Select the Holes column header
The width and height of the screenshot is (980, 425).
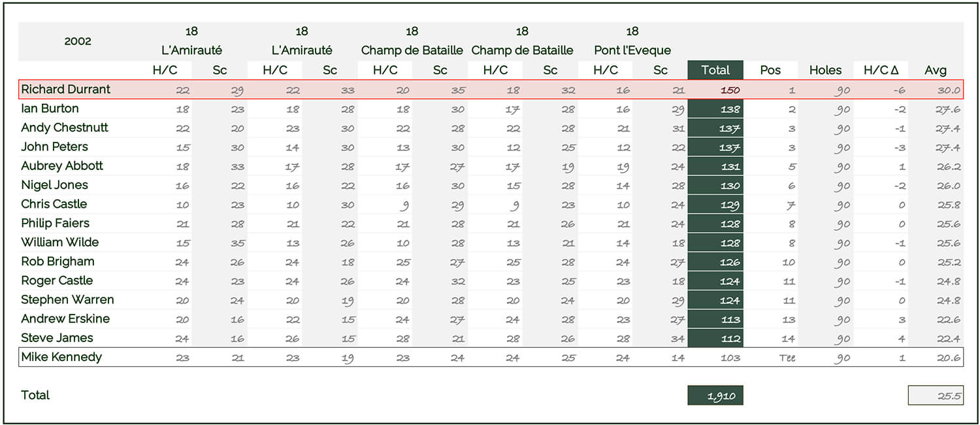pyautogui.click(x=825, y=70)
